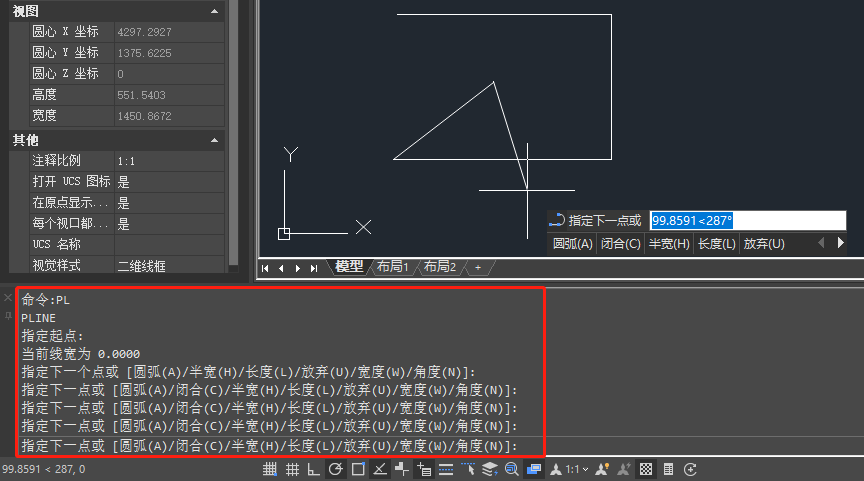This screenshot has width=864, height=481.
Task: Choose the 放弃(U) option
Action: pos(764,244)
